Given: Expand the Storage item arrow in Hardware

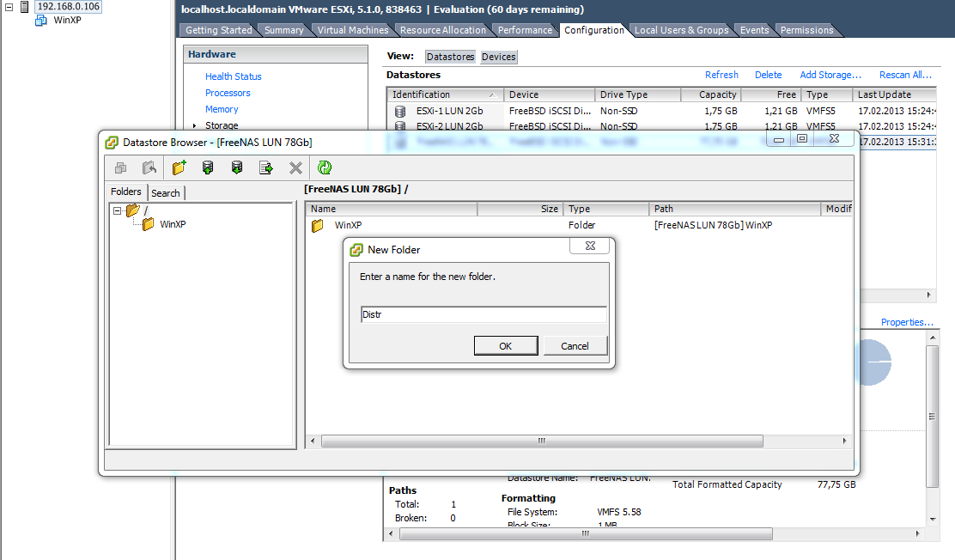Looking at the screenshot, I should click(x=194, y=125).
